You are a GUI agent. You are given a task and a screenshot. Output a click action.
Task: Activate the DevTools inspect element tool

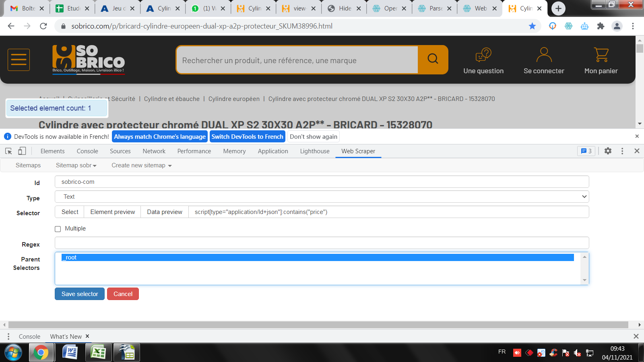point(8,151)
